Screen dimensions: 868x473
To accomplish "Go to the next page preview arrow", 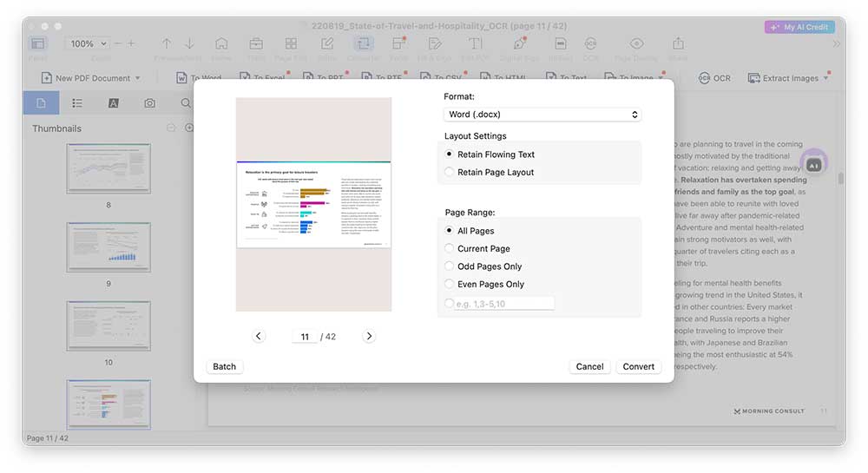I will point(369,336).
